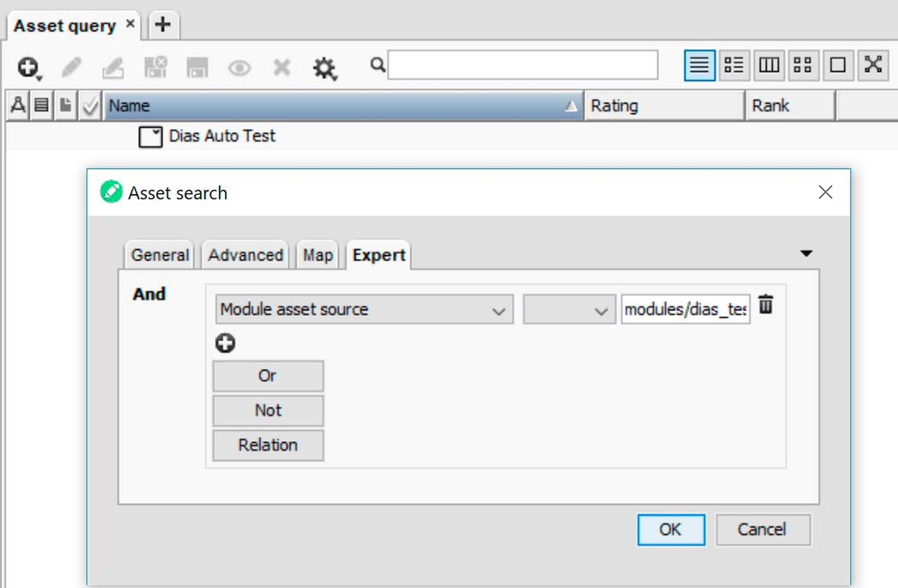
Task: Click the add new asset plus icon in toolbar
Action: 28,67
